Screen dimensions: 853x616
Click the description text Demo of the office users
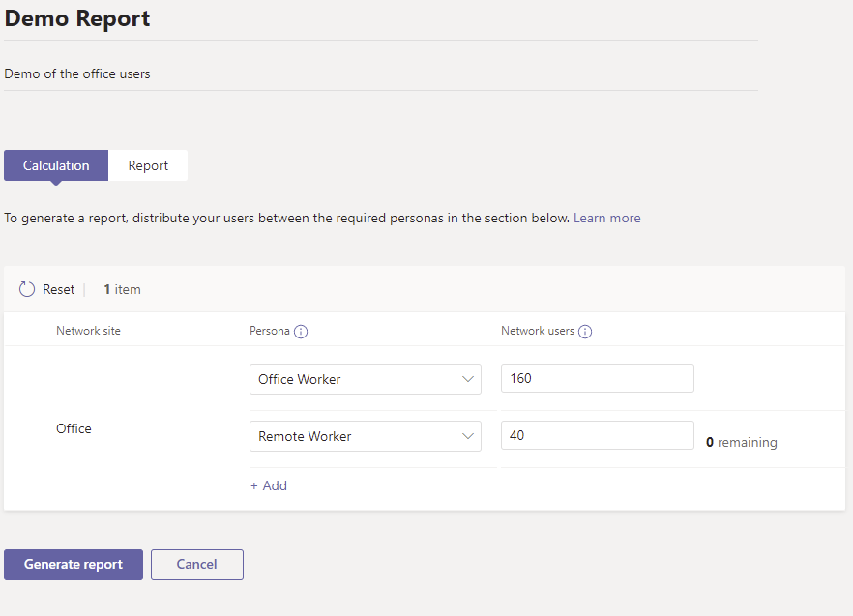(77, 73)
